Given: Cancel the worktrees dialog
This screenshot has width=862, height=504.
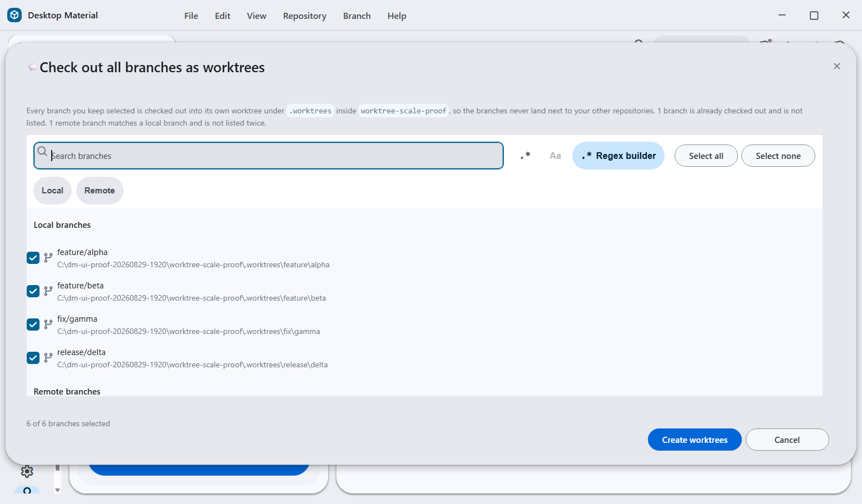Looking at the screenshot, I should click(x=787, y=440).
